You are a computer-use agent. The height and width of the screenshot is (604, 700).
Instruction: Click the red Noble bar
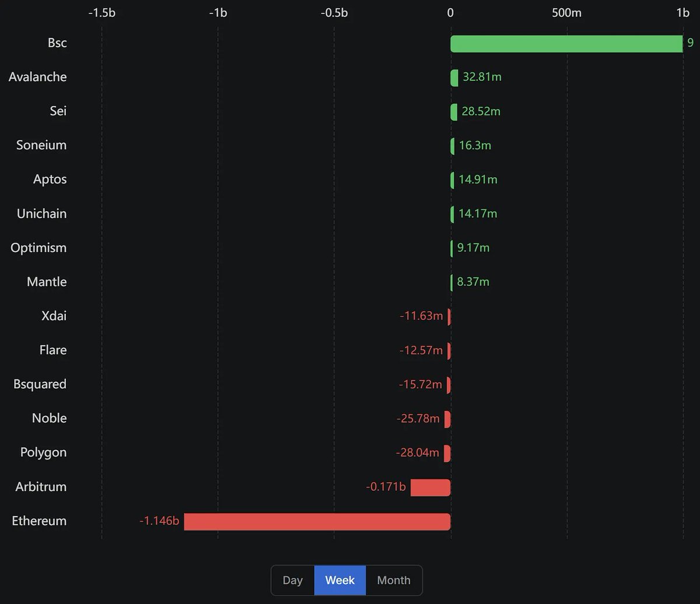click(447, 419)
